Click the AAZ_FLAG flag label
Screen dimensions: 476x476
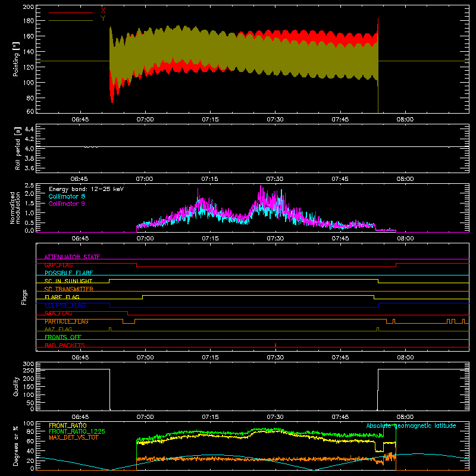tap(58, 329)
